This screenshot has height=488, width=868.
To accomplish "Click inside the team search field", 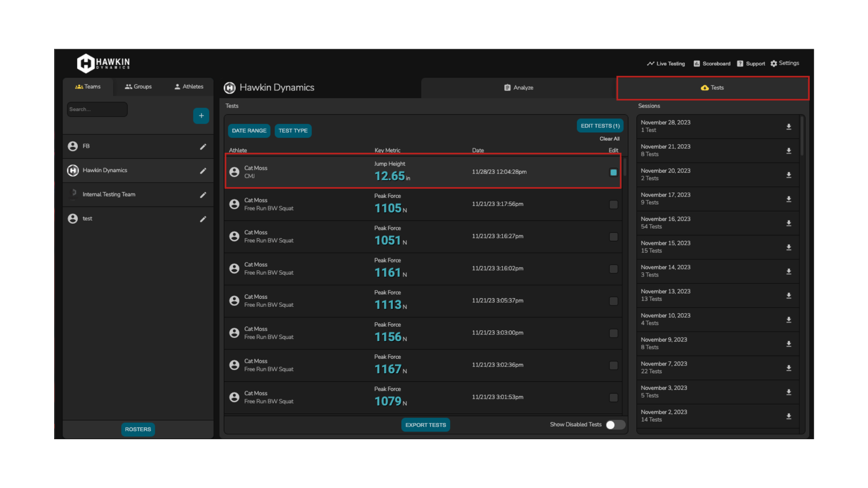I will pos(97,109).
